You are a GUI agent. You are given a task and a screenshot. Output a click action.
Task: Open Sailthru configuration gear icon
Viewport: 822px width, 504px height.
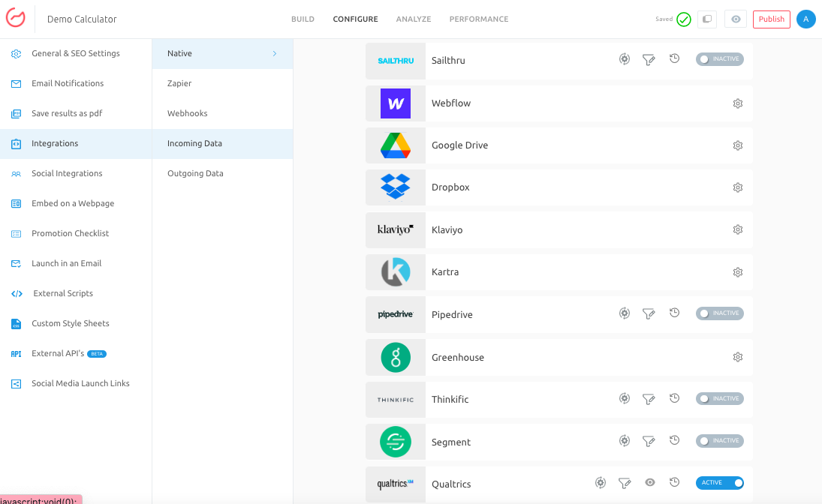click(625, 59)
